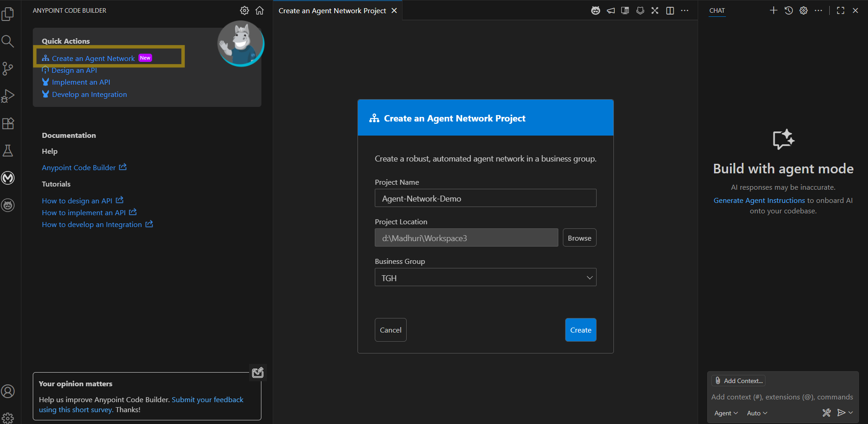Image resolution: width=868 pixels, height=424 pixels.
Task: Expand the Business Group dropdown
Action: click(485, 278)
